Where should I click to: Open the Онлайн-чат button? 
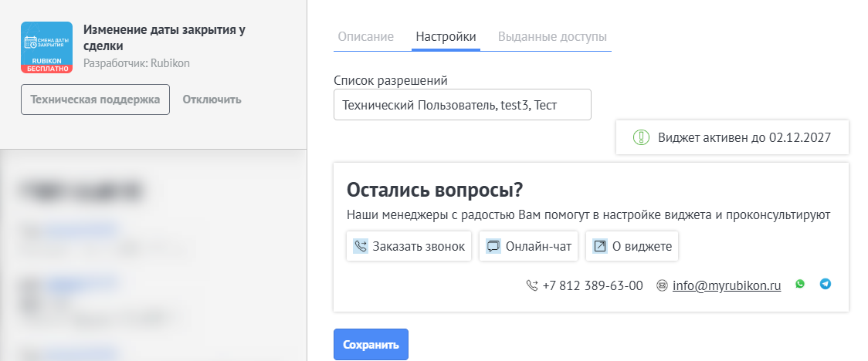coord(529,246)
